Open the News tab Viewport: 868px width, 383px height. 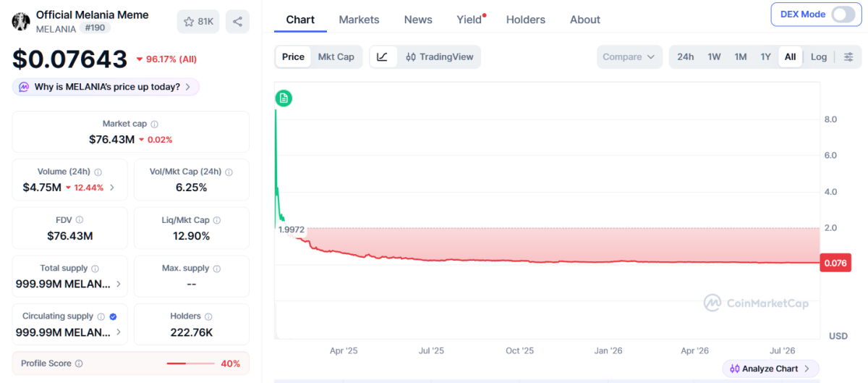[418, 20]
